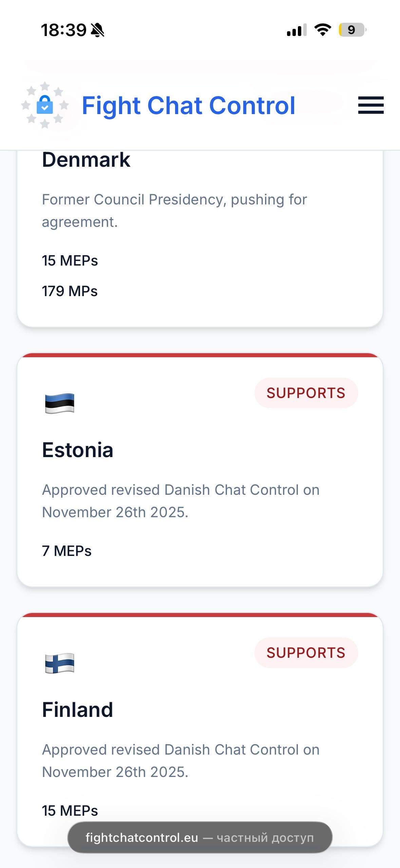Tap the Wi-Fi status icon

323,30
